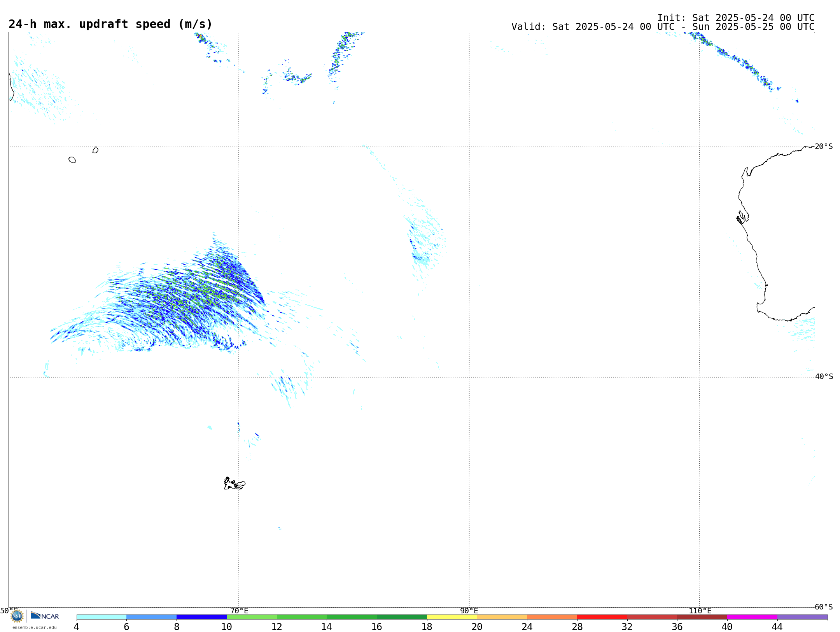This screenshot has height=632, width=840.
Task: Click the '24-h max. updraft speed (m/s)' title
Action: coord(110,24)
